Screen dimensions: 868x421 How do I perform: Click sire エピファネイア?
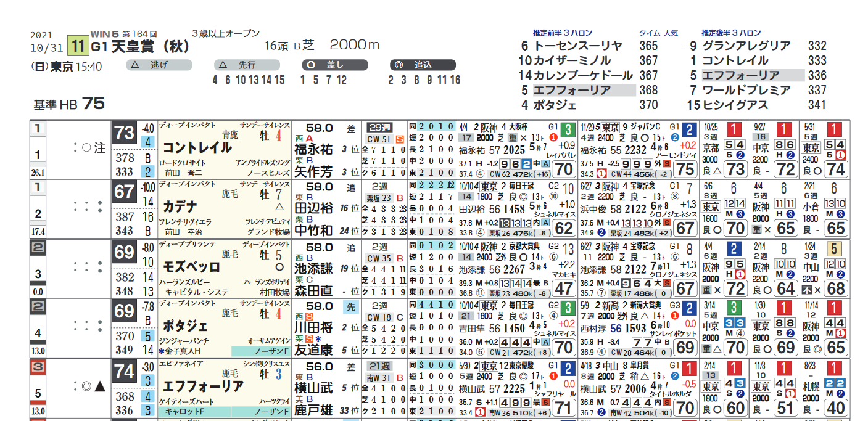[182, 364]
